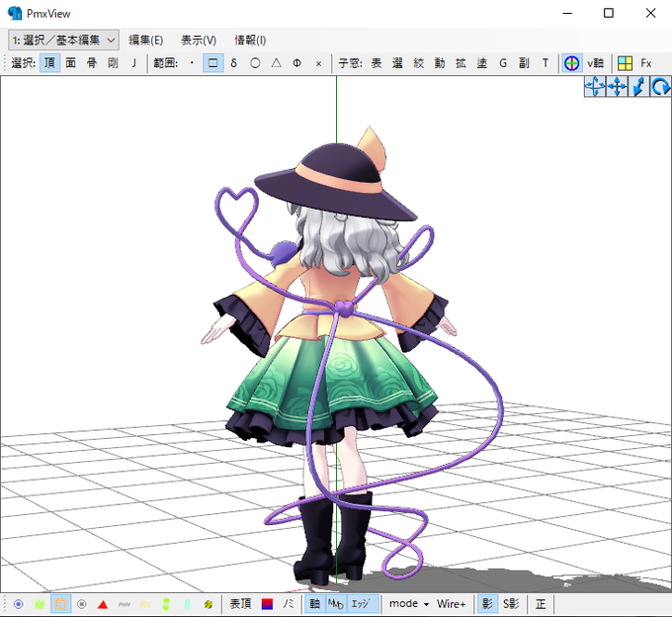Toggle the ﾉﾐ display button
This screenshot has width=672, height=617.
coord(288,604)
